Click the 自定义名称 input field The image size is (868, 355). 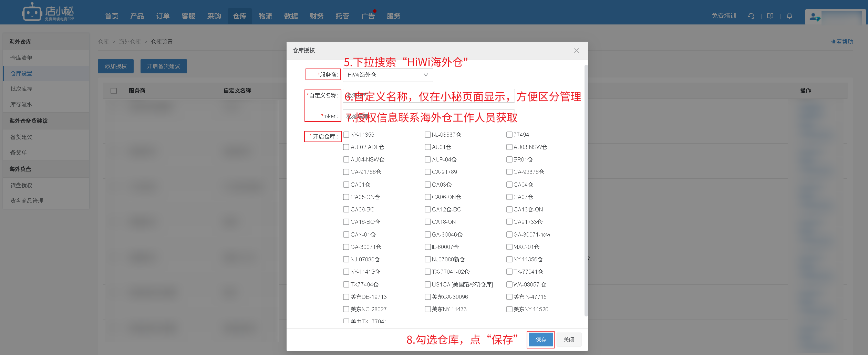click(x=429, y=96)
